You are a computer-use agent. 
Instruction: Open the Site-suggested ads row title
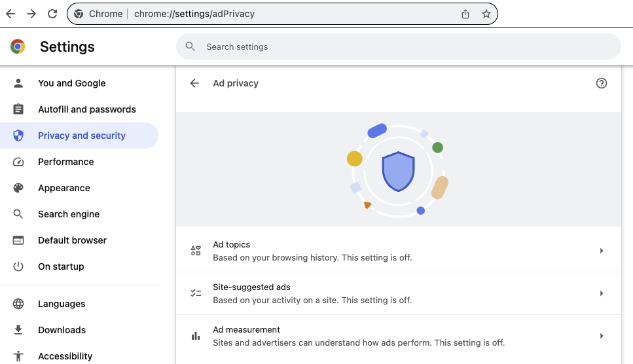[x=251, y=287]
